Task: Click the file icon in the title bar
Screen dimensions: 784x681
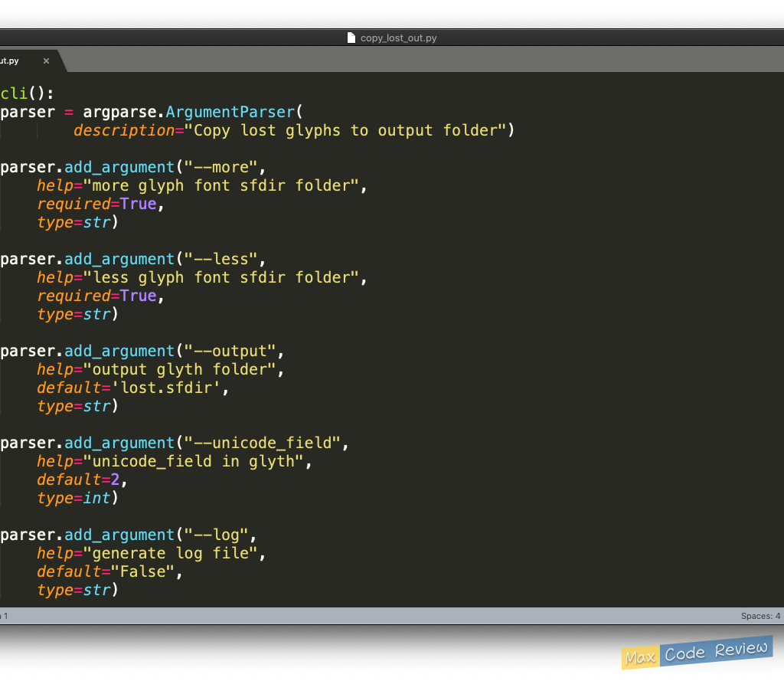Action: 351,38
